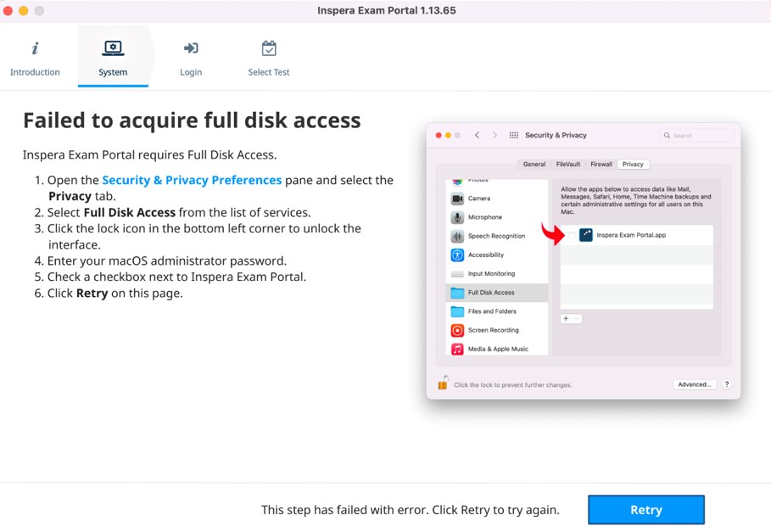Image resolution: width=771 pixels, height=532 pixels.
Task: Click the orange padlock icon in the illustration
Action: 443,383
